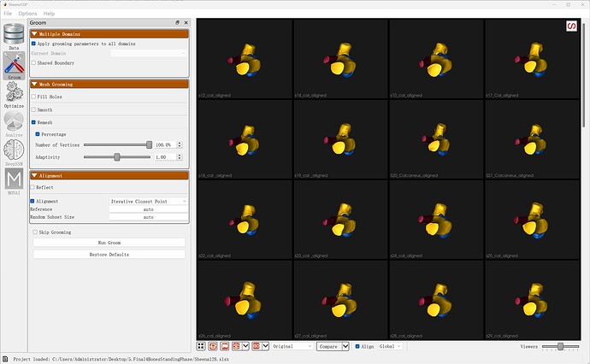This screenshot has width=590, height=364.
Task: Open the Help menu
Action: (x=49, y=13)
